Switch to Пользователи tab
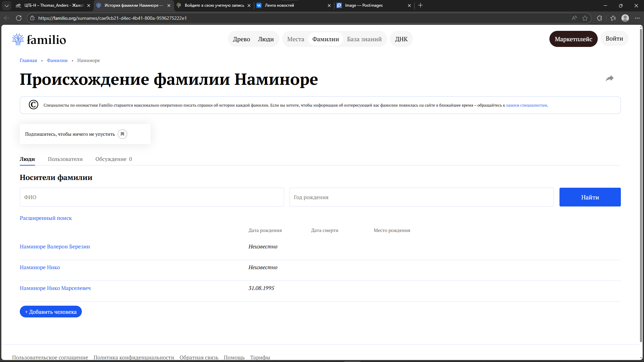This screenshot has height=362, width=644. [65, 159]
